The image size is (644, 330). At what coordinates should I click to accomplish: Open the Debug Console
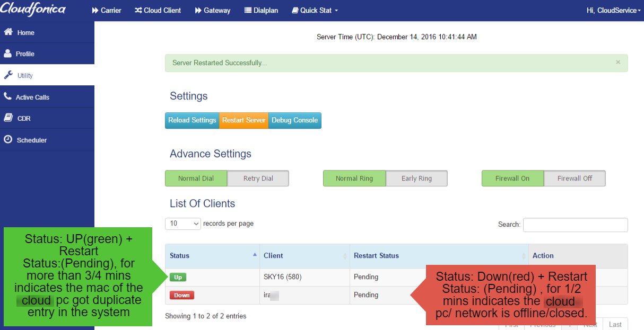coord(294,120)
